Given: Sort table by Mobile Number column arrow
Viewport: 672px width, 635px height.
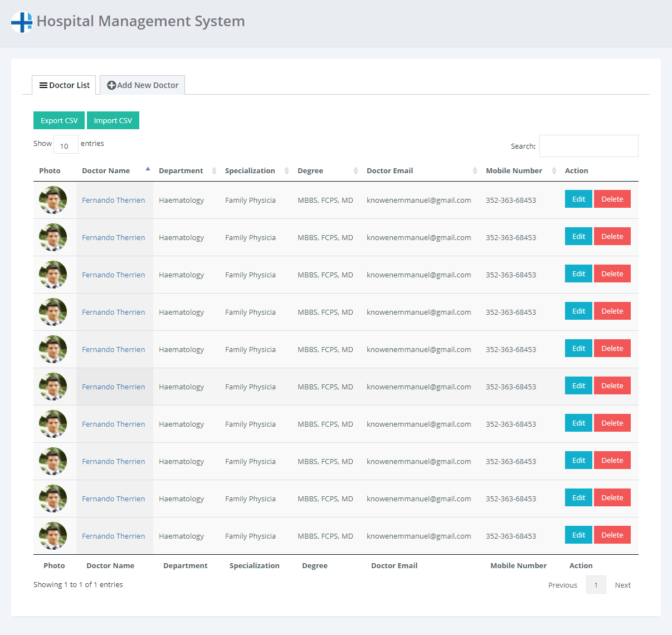Looking at the screenshot, I should click(x=554, y=171).
